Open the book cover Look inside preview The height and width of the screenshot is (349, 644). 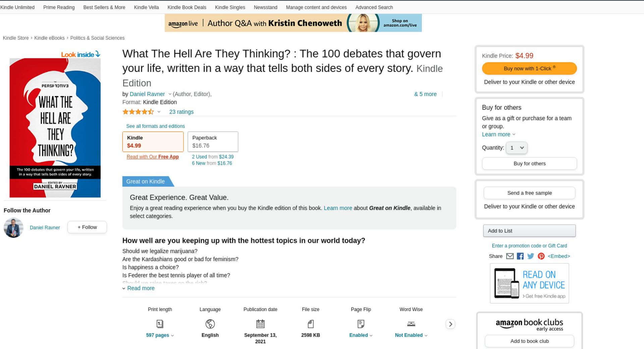point(55,128)
